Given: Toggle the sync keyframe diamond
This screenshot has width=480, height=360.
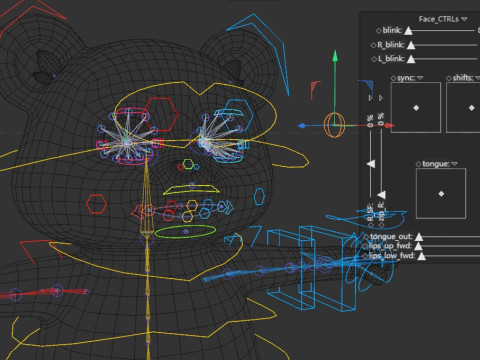Looking at the screenshot, I should tap(393, 78).
